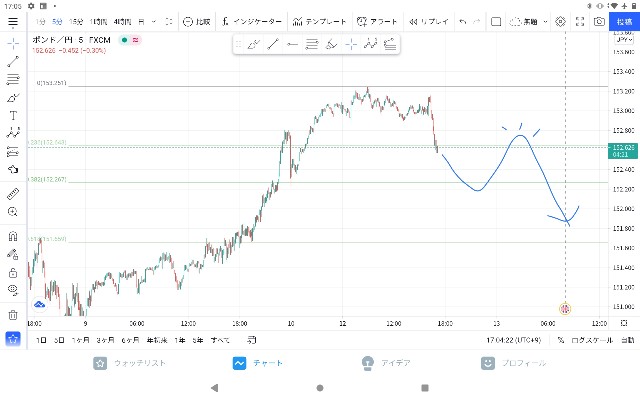This screenshot has height=400, width=640.
Task: Expand the layout name dropdown arrow
Action: click(545, 22)
